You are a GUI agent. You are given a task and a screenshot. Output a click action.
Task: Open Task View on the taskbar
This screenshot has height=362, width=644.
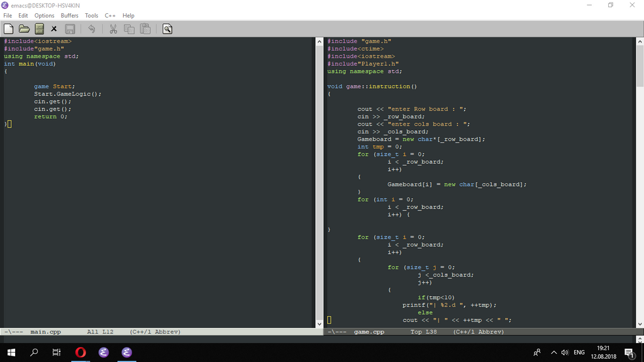point(57,353)
